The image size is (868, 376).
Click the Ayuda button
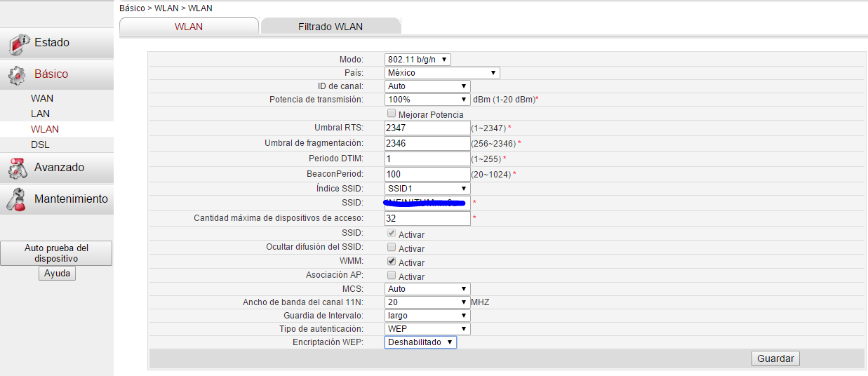click(x=57, y=273)
